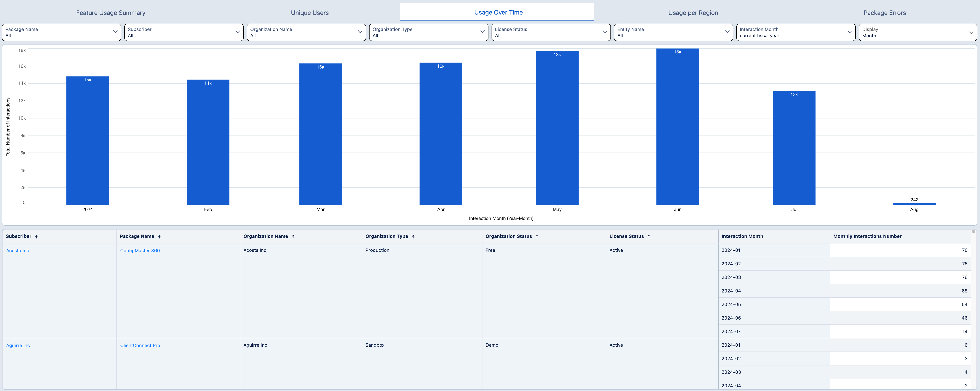Click the 2024 January bar in chart
This screenshot has width=980, height=391.
[x=88, y=141]
